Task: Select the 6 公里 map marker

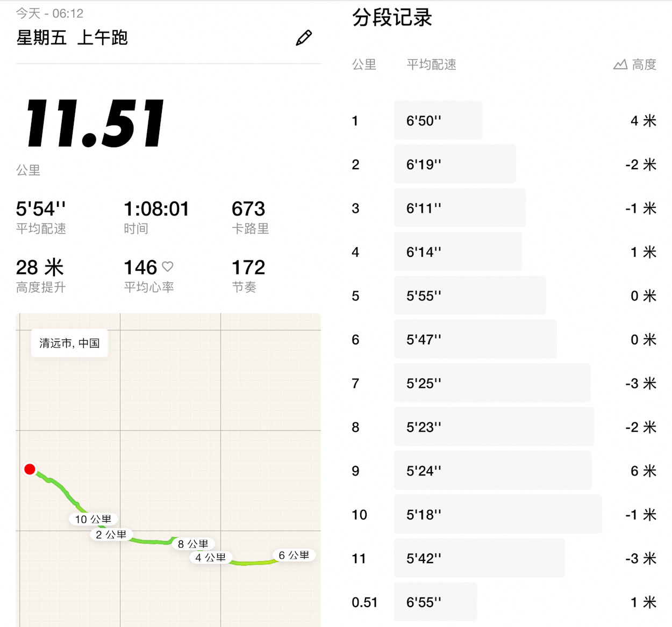Action: 294,555
